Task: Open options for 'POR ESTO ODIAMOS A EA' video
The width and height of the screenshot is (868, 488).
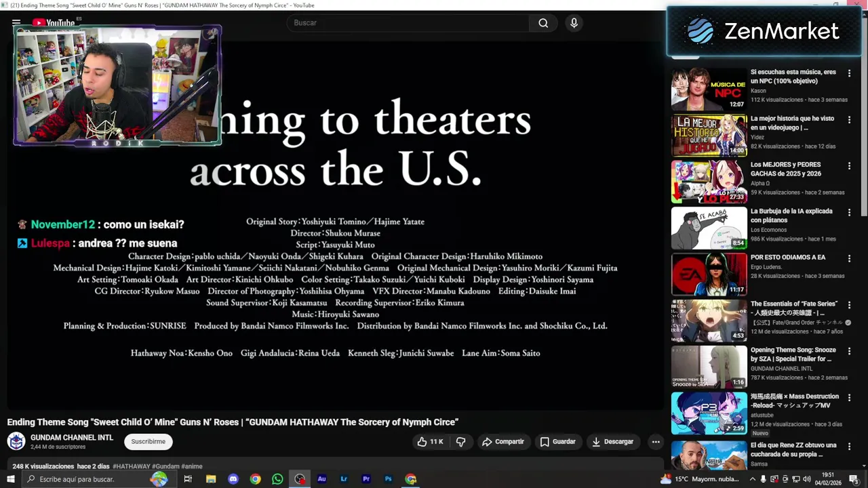Action: [849, 258]
